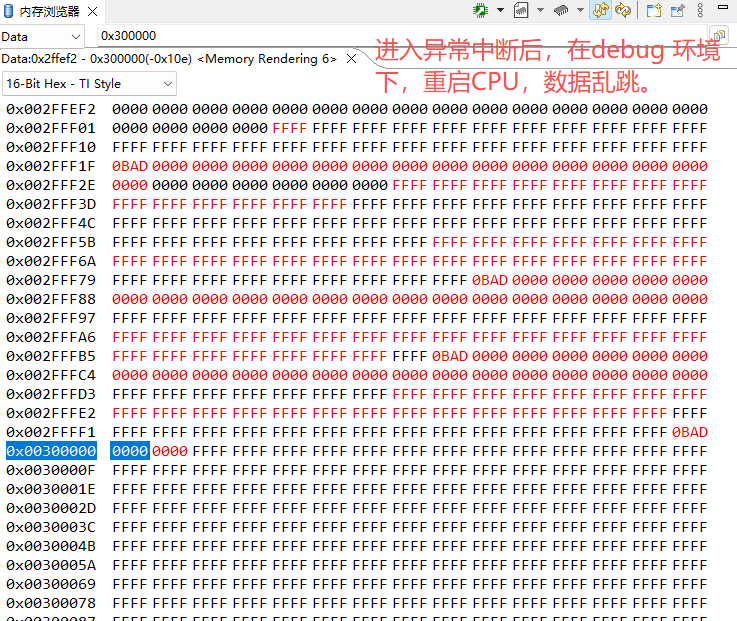The width and height of the screenshot is (737, 621).
Task: Select the 内存浏览器 tab
Action: 49,12
